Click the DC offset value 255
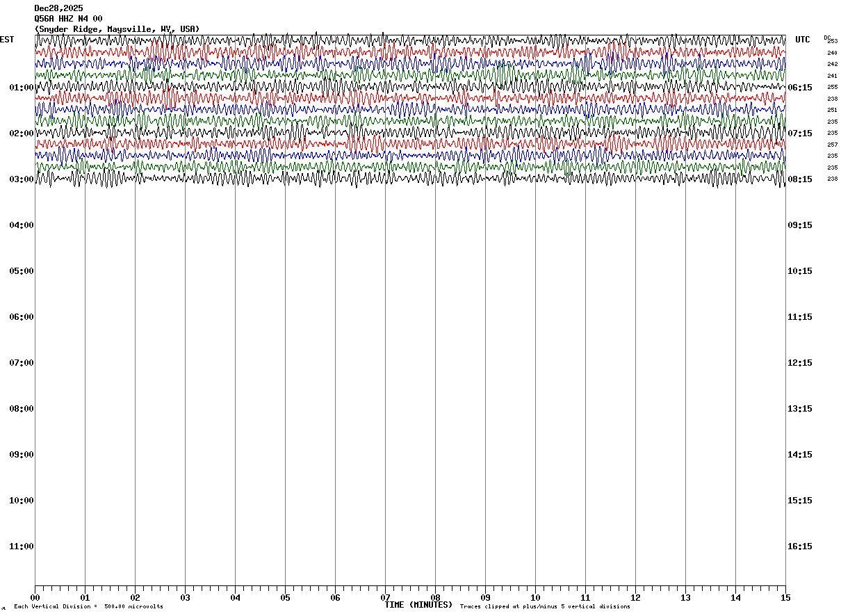The width and height of the screenshot is (841, 616). pos(832,88)
